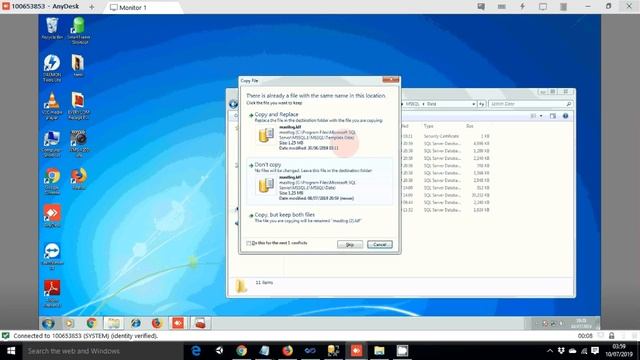
Task: Open Google Chrome remote desktop icon
Action: [52, 181]
